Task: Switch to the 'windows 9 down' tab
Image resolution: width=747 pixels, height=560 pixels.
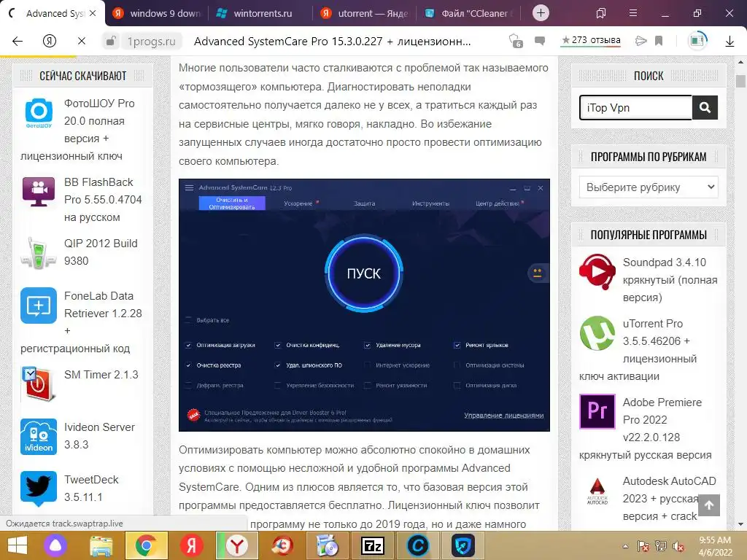Action: [x=158, y=13]
